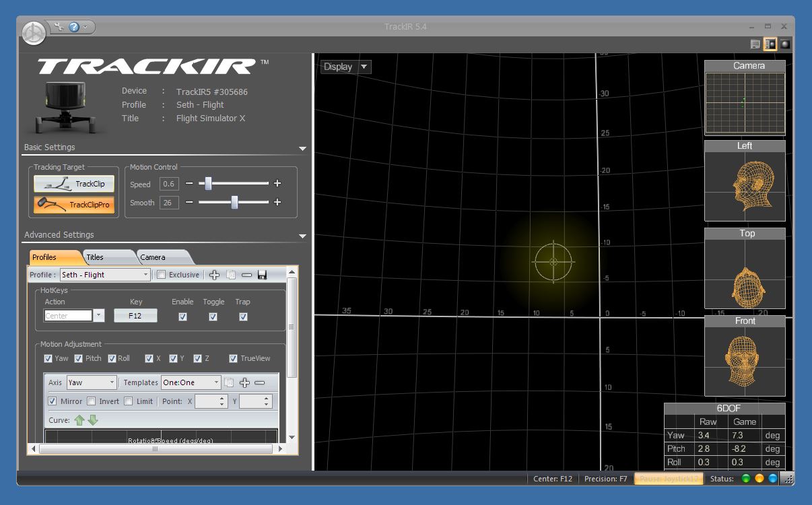
Task: Save the profile with the floppy disk icon
Action: (262, 275)
